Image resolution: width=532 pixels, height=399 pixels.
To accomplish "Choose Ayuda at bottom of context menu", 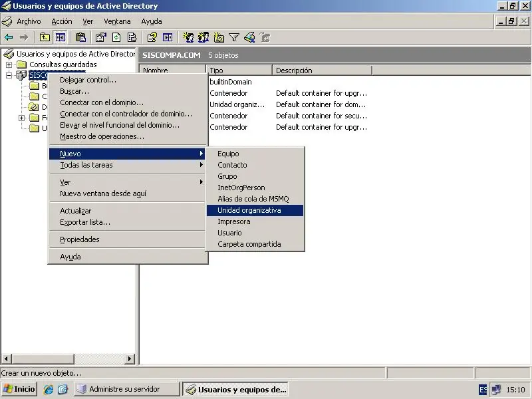I will (x=127, y=257).
